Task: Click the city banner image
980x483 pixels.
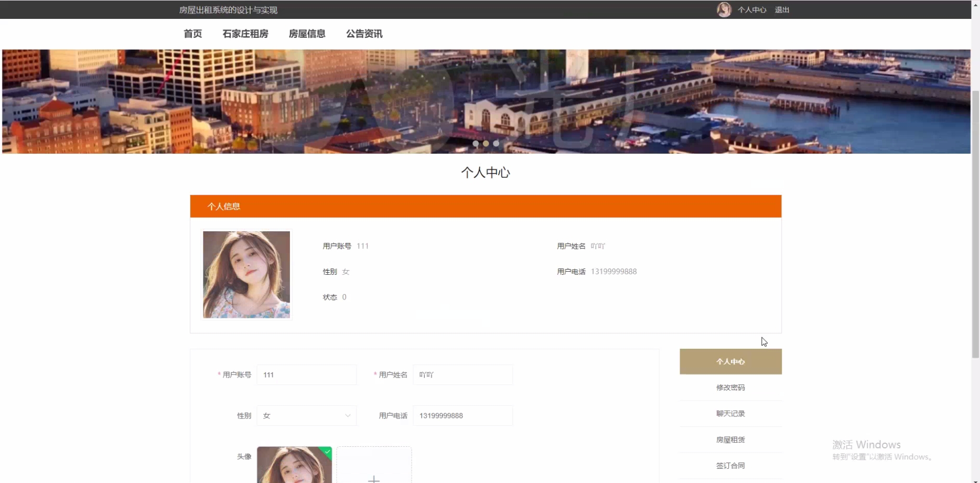Action: [x=486, y=101]
